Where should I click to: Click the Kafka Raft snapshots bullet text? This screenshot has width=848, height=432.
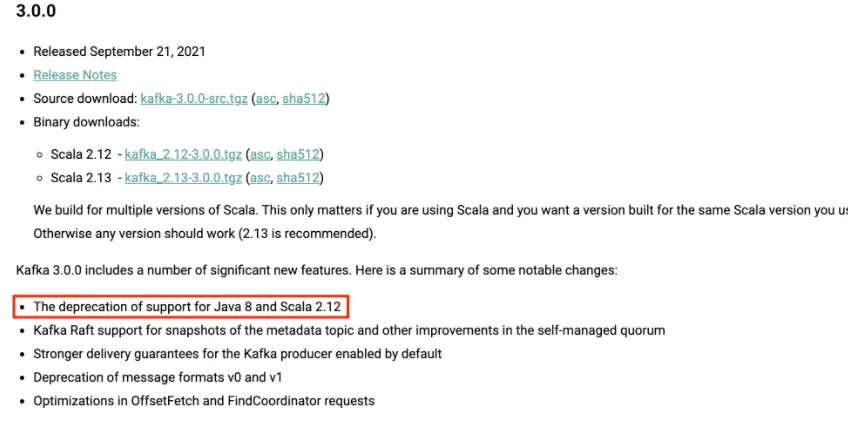[349, 330]
